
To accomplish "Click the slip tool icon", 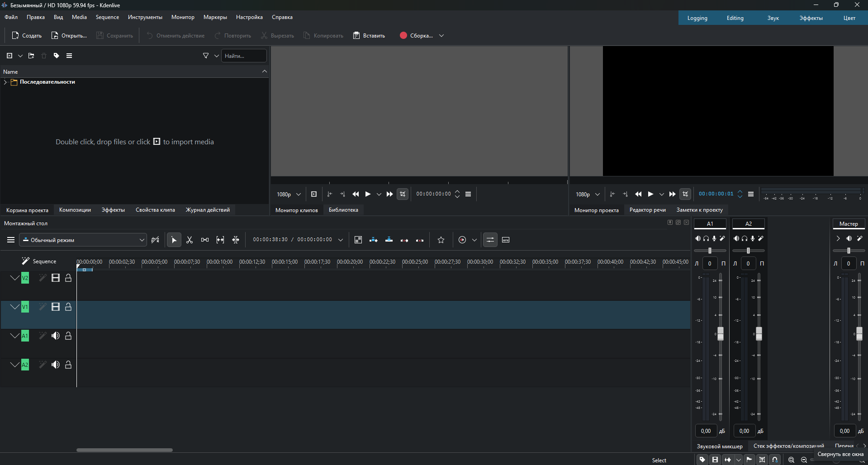I will (x=220, y=240).
